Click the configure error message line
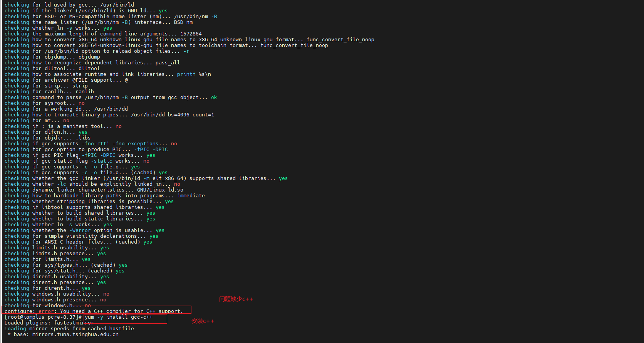This screenshot has width=644, height=343. (x=94, y=311)
